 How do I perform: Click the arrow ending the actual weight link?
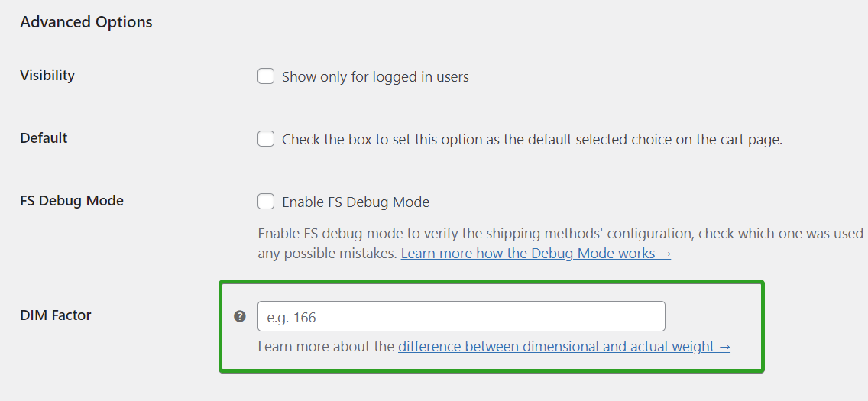[x=724, y=347]
